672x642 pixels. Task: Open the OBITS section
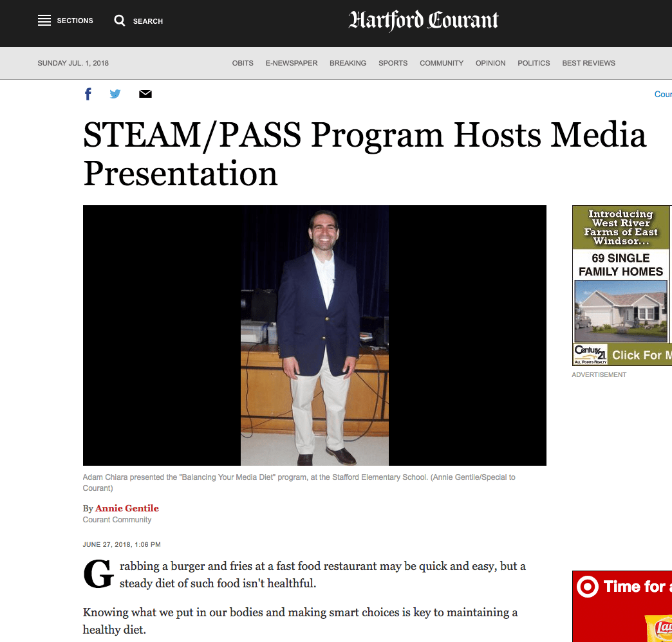pyautogui.click(x=243, y=63)
